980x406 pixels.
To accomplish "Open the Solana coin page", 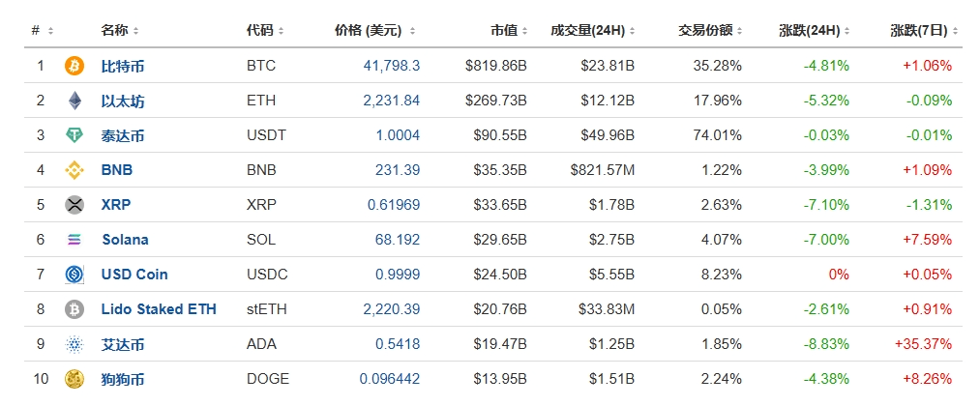I will point(125,240).
